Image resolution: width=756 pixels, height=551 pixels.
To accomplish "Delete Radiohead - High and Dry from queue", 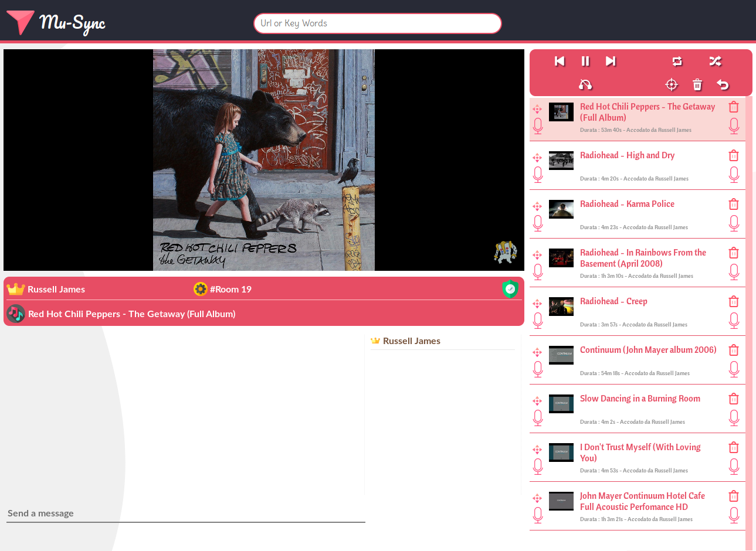I will tap(734, 155).
